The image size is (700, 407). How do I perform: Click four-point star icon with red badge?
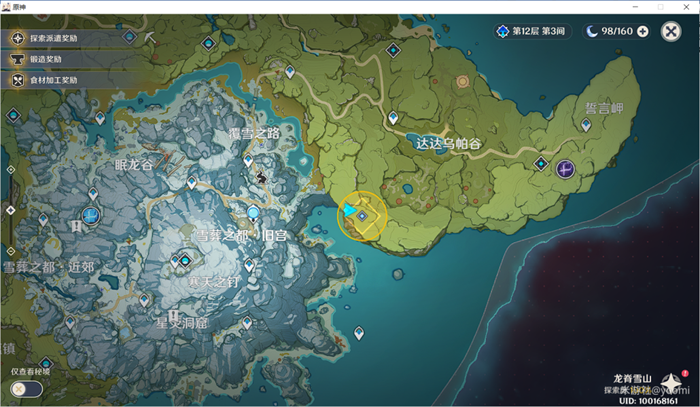pyautogui.click(x=671, y=383)
